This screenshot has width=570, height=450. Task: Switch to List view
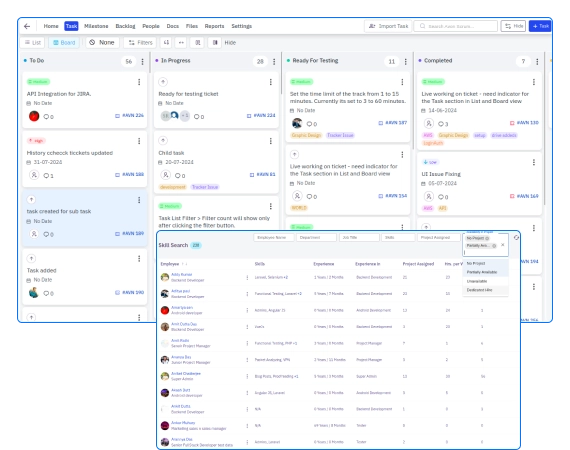pos(32,43)
